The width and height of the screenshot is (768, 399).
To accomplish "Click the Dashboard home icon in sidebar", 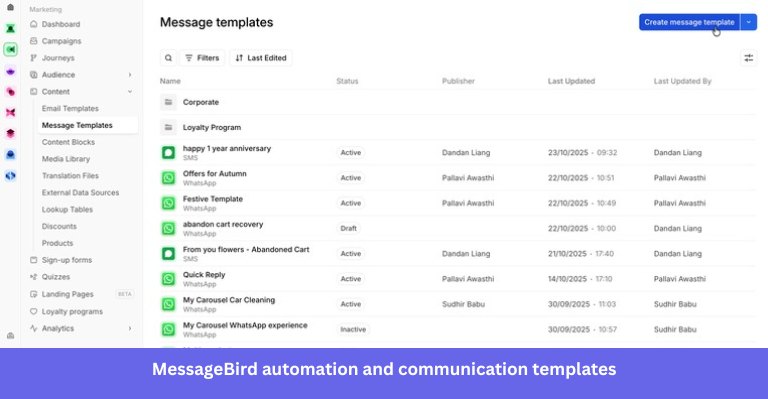I will pyautogui.click(x=33, y=24).
